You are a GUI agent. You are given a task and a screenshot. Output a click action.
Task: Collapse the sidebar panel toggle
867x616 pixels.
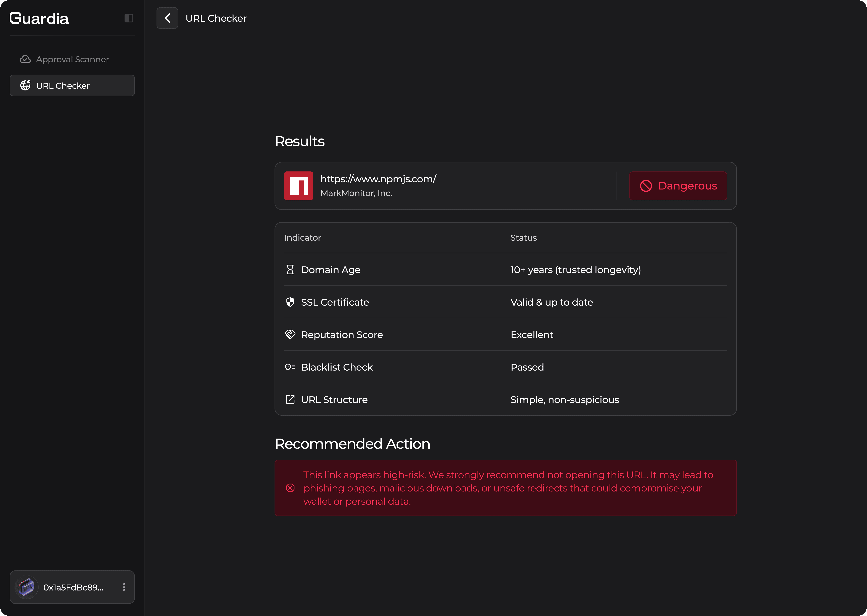(x=129, y=18)
